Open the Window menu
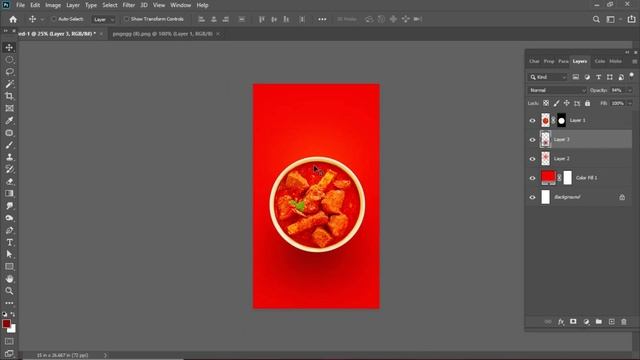640x360 pixels. [180, 5]
